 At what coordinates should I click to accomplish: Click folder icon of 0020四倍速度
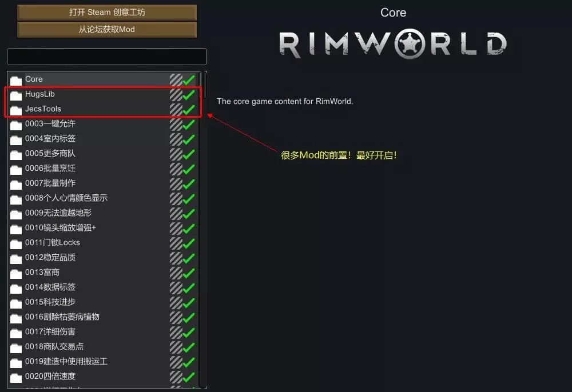coord(16,377)
